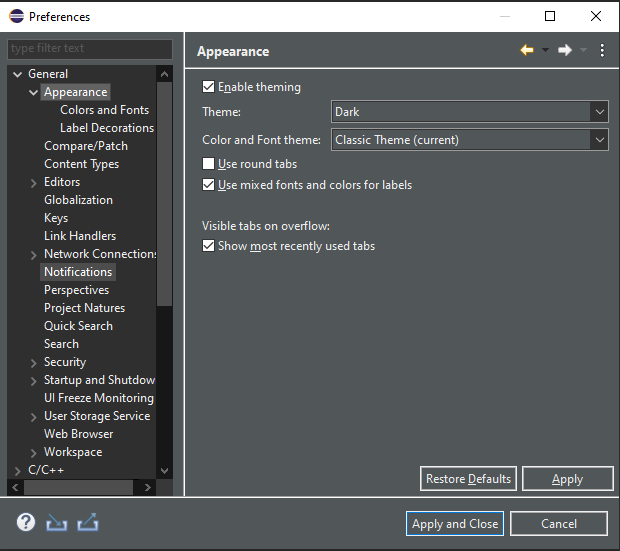Click the Import preferences icon
This screenshot has height=551, width=620.
pyautogui.click(x=57, y=522)
